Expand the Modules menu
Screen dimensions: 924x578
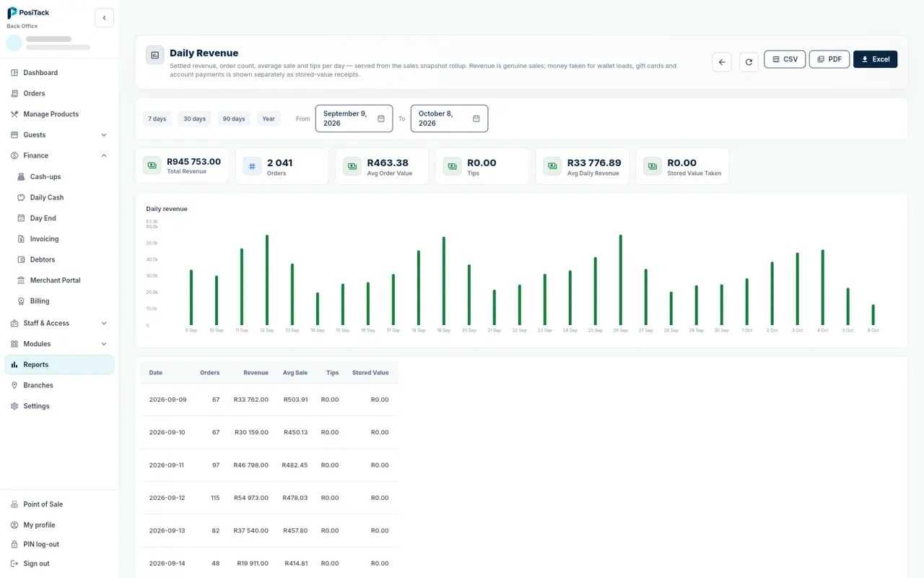pyautogui.click(x=59, y=344)
